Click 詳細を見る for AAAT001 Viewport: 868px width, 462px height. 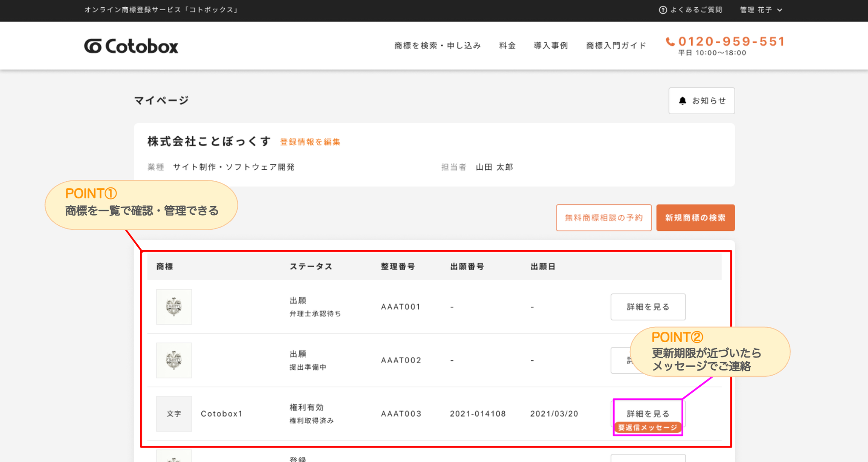pyautogui.click(x=648, y=307)
